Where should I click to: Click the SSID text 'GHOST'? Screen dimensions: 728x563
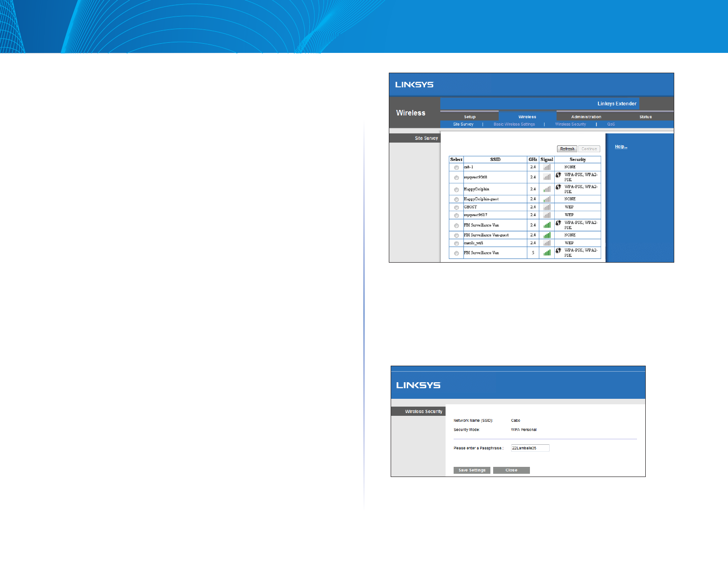click(x=470, y=207)
